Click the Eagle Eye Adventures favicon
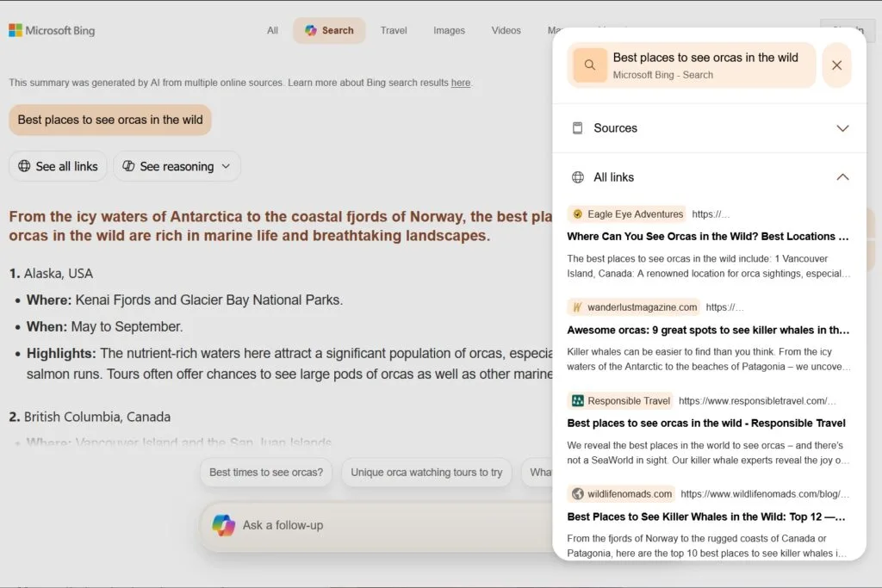The width and height of the screenshot is (882, 588). (577, 214)
